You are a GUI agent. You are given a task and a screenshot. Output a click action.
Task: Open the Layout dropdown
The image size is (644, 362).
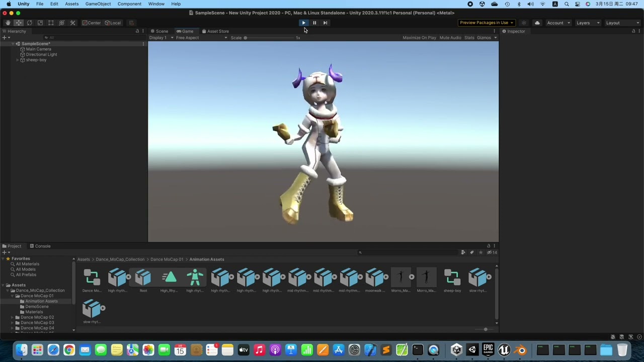(x=622, y=23)
